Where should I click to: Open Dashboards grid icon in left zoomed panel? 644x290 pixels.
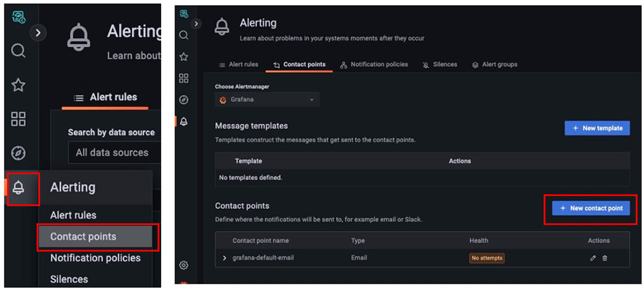19,119
